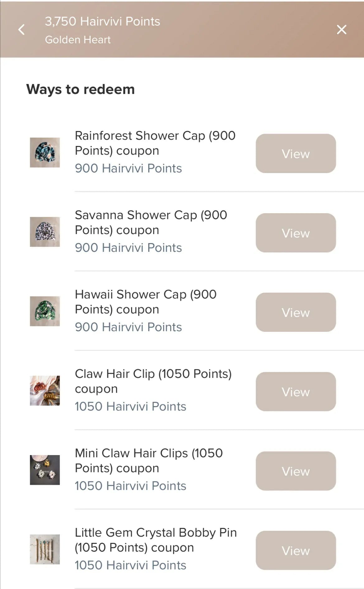Select the Hawaii Shower Cap thumbnail
Image resolution: width=364 pixels, height=589 pixels.
[45, 311]
